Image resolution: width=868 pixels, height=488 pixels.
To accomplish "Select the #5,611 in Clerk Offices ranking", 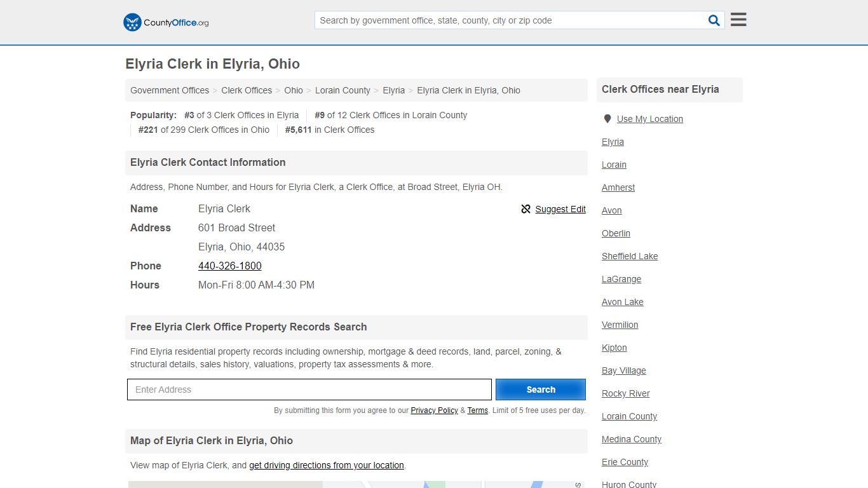I will 330,130.
